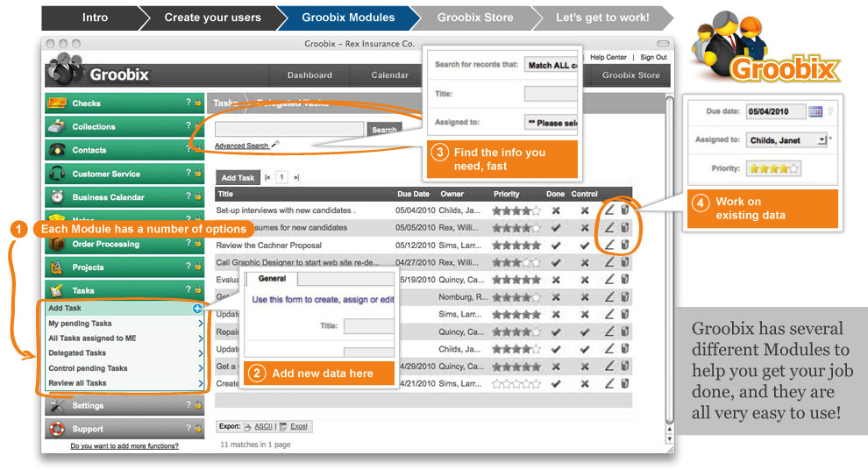The width and height of the screenshot is (868, 470).
Task: Toggle Control mark for task due 05/12/2010
Action: (585, 246)
